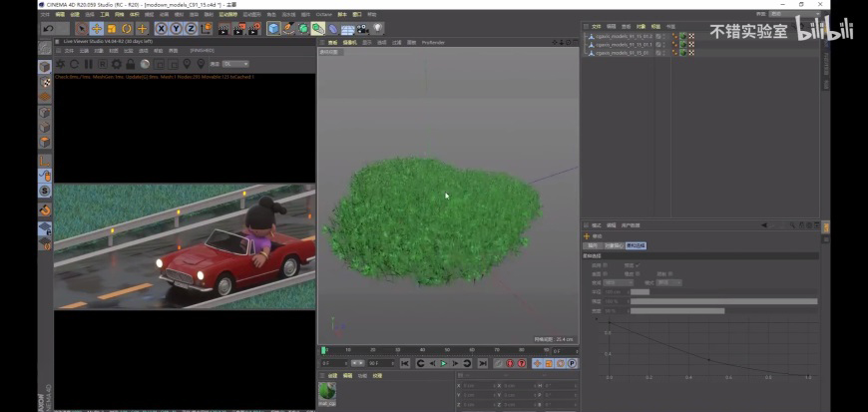Image resolution: width=868 pixels, height=412 pixels.
Task: Select the grass material thumbnail
Action: point(327,392)
